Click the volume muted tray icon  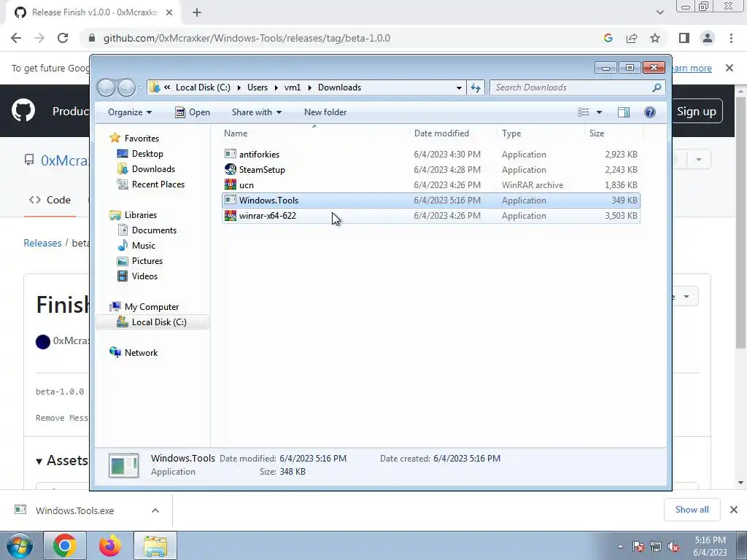click(673, 546)
